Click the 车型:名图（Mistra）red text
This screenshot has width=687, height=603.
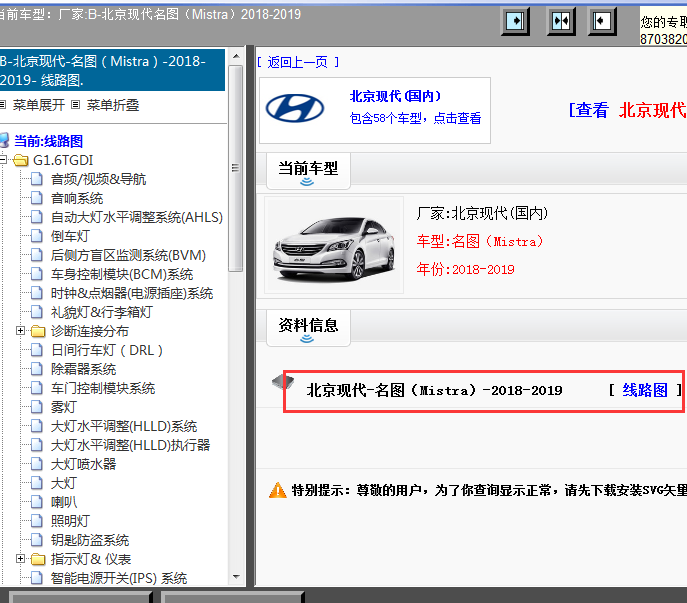click(x=480, y=241)
